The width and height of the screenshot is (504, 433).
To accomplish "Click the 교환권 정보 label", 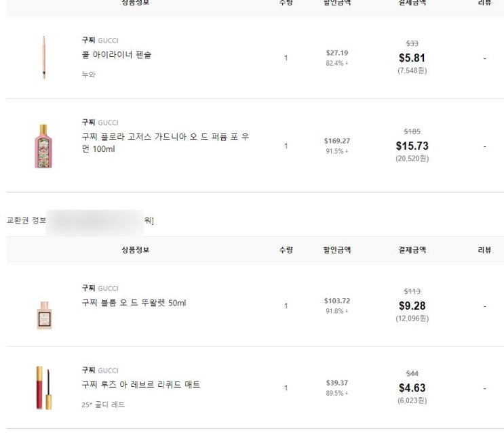I will pos(26,220).
